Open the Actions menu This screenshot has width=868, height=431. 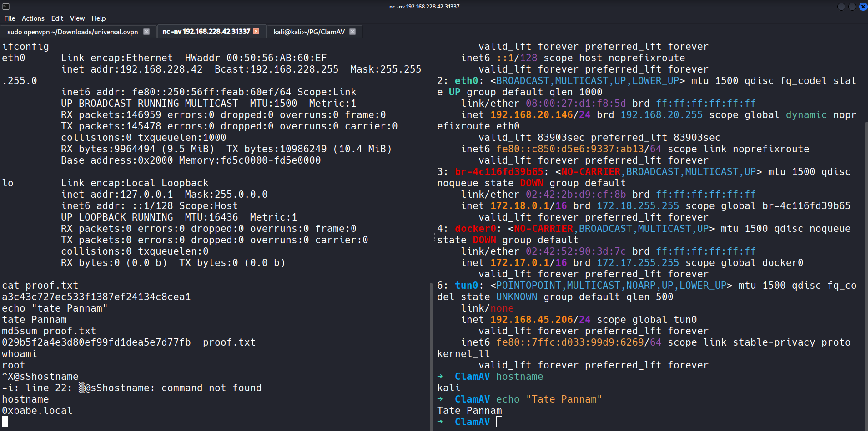(x=33, y=18)
